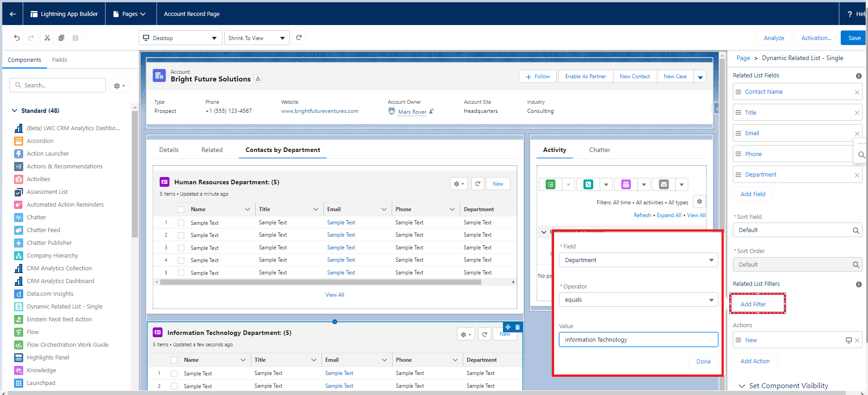Open the help question mark
Viewport: 868px width, 395px height.
coord(849,14)
